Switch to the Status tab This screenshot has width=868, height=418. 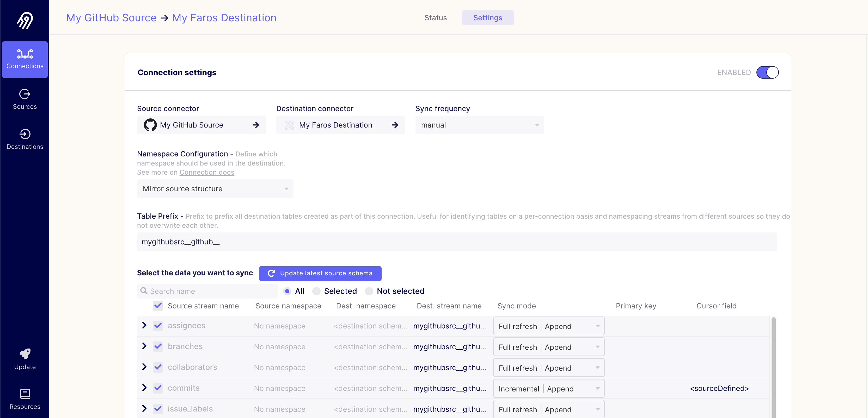435,18
